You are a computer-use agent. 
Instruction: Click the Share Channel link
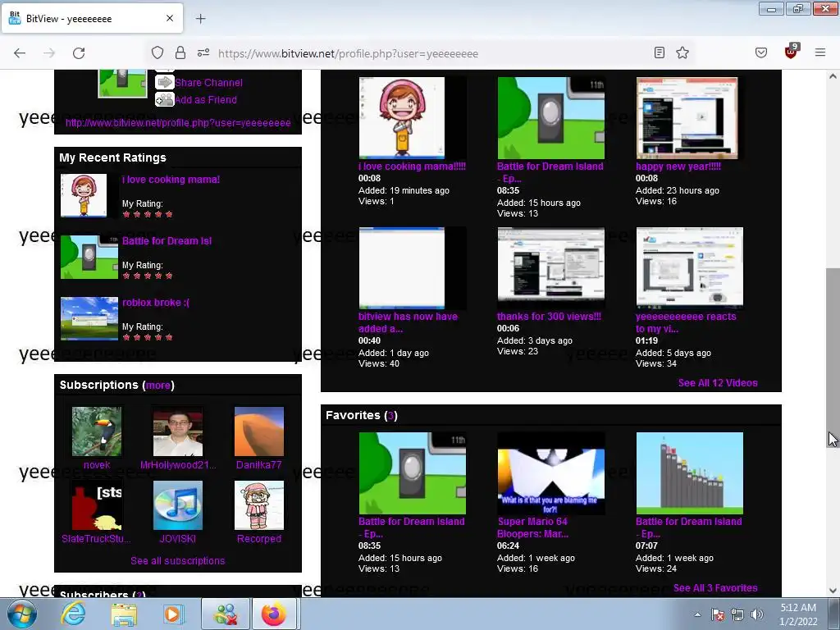click(x=208, y=83)
